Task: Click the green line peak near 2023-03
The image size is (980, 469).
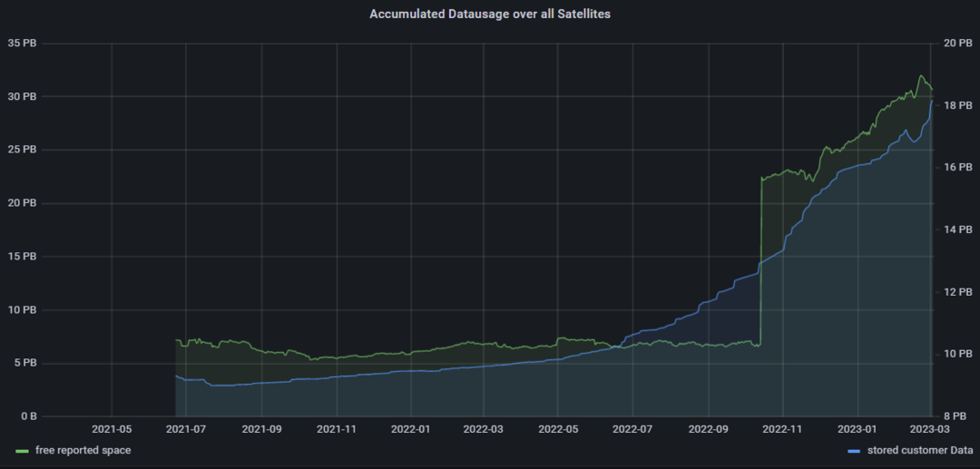Action: 921,75
